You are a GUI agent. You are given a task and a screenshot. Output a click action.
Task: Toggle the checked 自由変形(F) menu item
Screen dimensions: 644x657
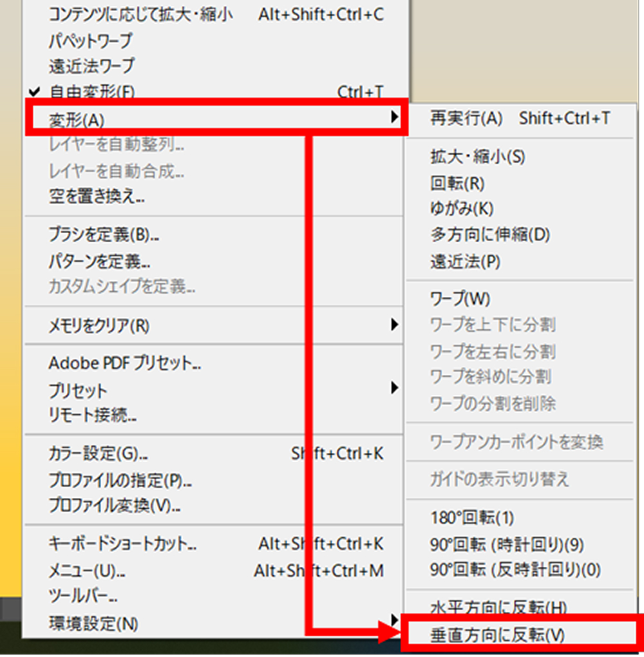click(x=92, y=91)
